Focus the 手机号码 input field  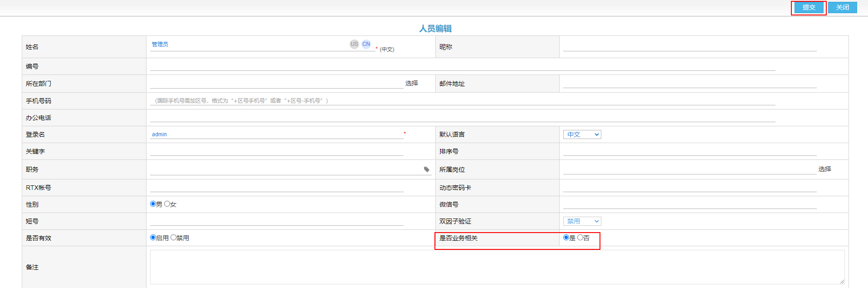coord(463,100)
